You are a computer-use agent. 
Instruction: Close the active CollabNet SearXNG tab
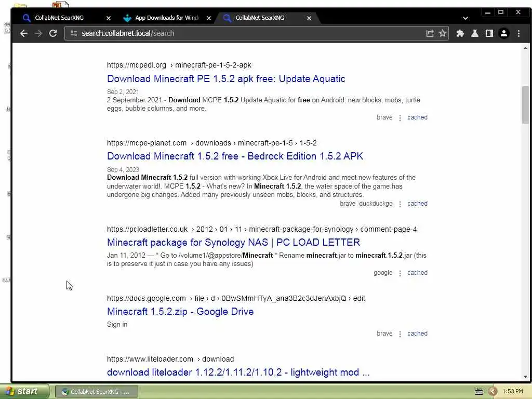(x=309, y=18)
